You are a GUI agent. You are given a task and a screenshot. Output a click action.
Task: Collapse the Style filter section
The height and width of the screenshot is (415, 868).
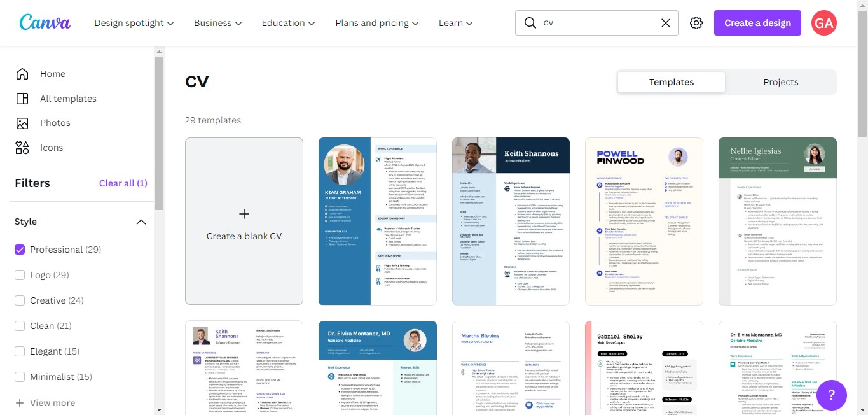pyautogui.click(x=141, y=222)
